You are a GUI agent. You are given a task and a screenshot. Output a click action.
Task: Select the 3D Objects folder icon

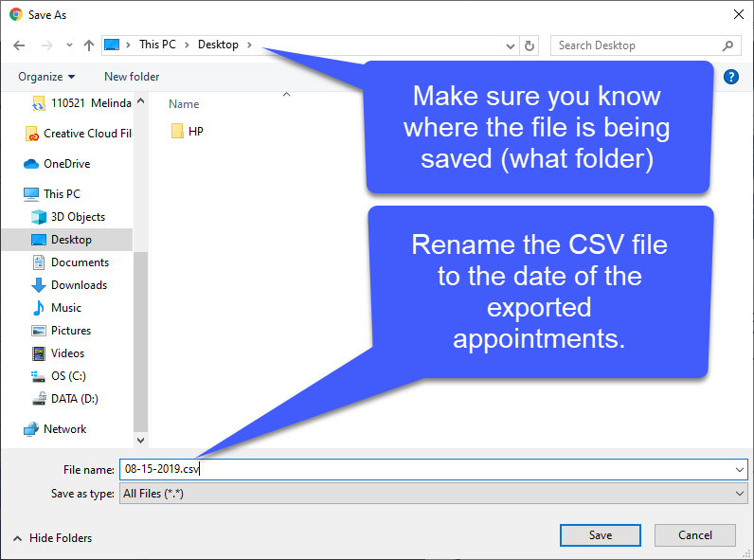[39, 217]
